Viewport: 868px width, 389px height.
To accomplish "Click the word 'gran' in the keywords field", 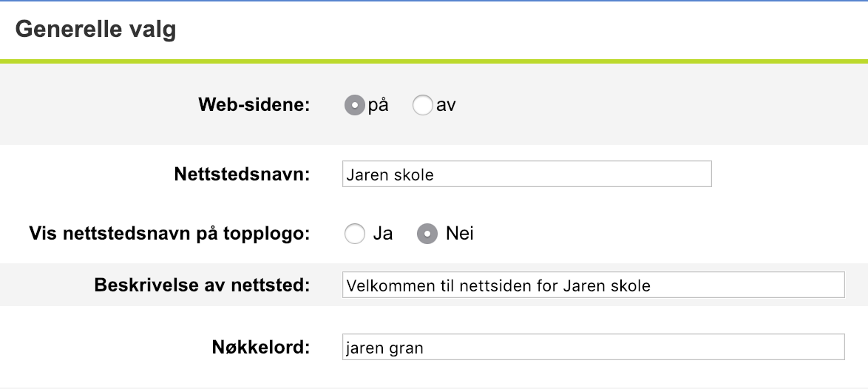I will (407, 348).
